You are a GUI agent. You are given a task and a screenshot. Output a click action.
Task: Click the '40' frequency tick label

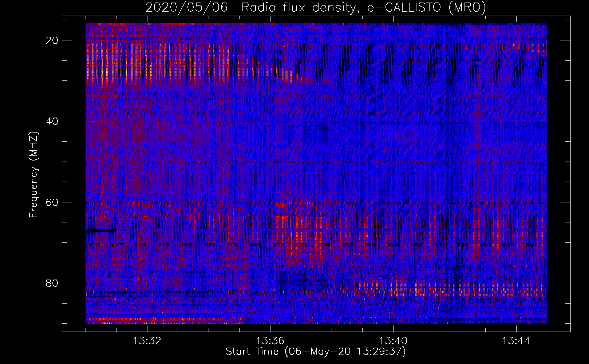(x=52, y=121)
